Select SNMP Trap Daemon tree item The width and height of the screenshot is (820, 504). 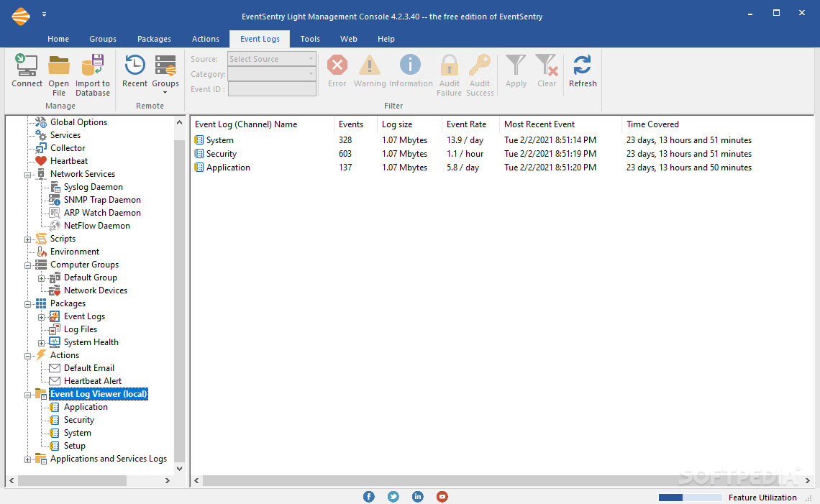pyautogui.click(x=102, y=200)
